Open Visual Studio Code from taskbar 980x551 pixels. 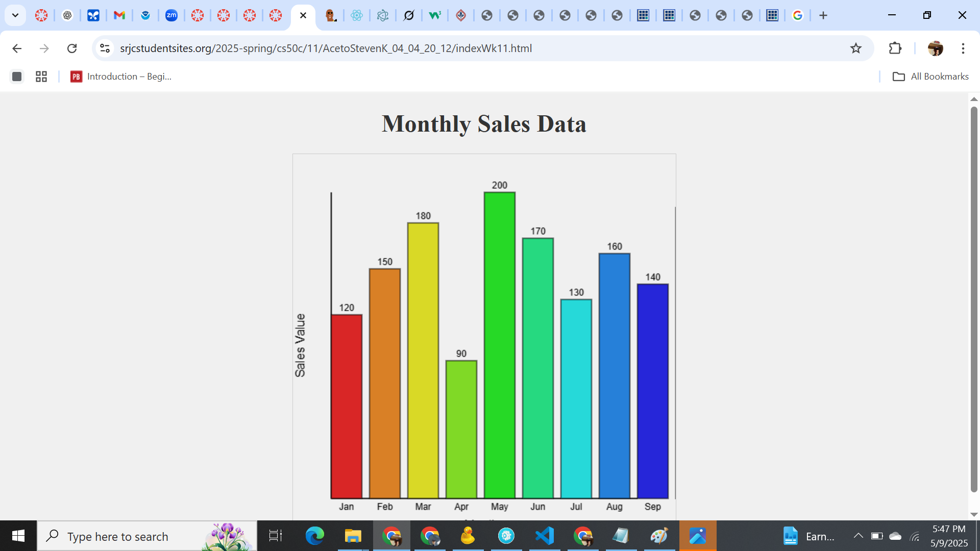545,536
